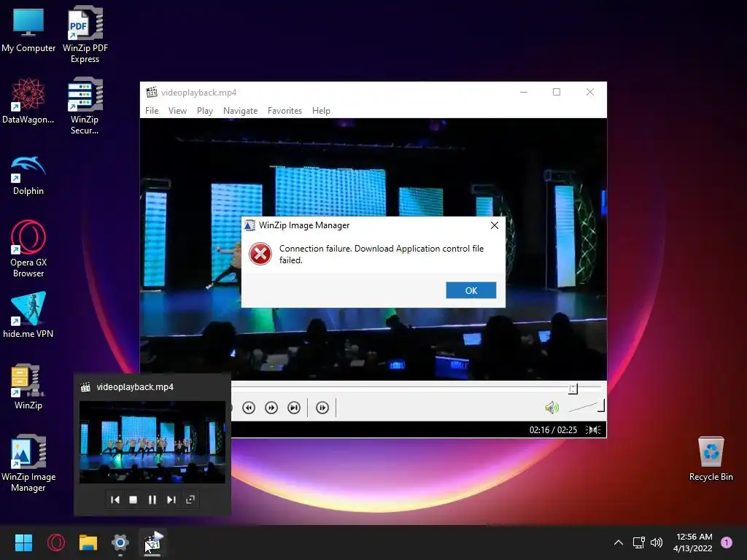Open the Navigate menu
Screen dimensions: 747x560
tap(240, 111)
